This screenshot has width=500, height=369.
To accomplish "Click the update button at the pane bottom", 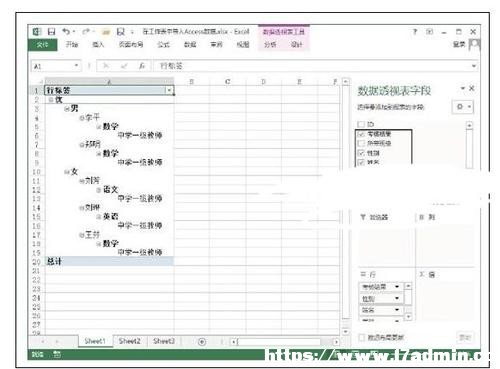I will point(465,337).
